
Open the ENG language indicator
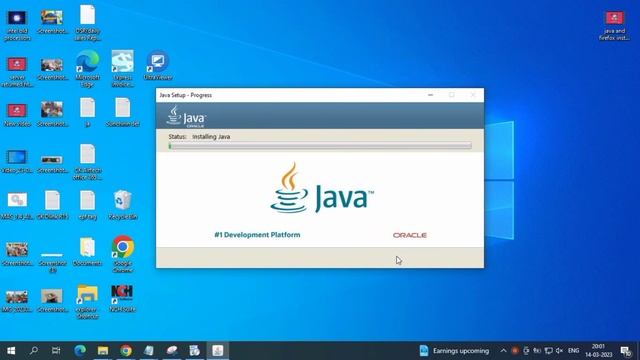573,351
